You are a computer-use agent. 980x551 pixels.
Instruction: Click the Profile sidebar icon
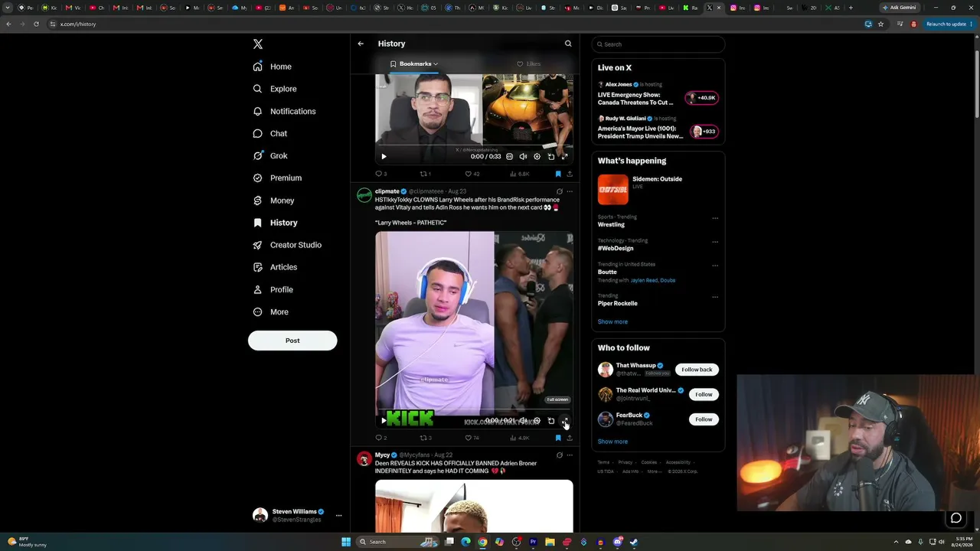(258, 289)
